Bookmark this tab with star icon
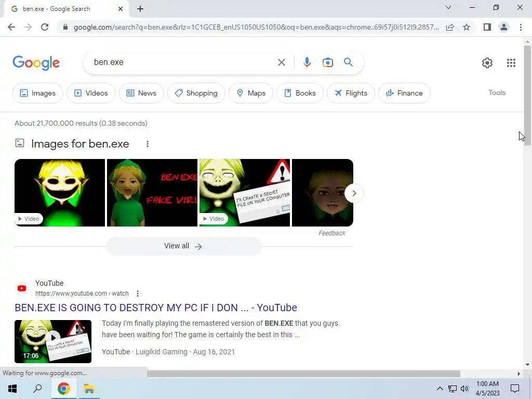 tap(467, 27)
